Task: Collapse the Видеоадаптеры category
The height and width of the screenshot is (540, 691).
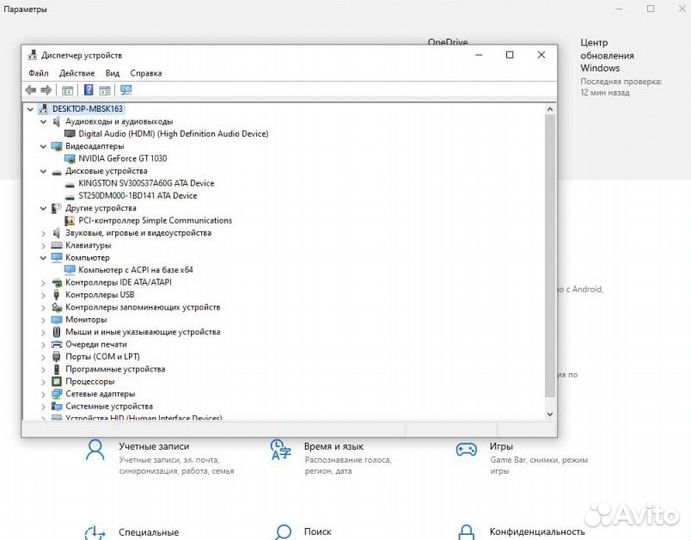Action: [x=43, y=146]
